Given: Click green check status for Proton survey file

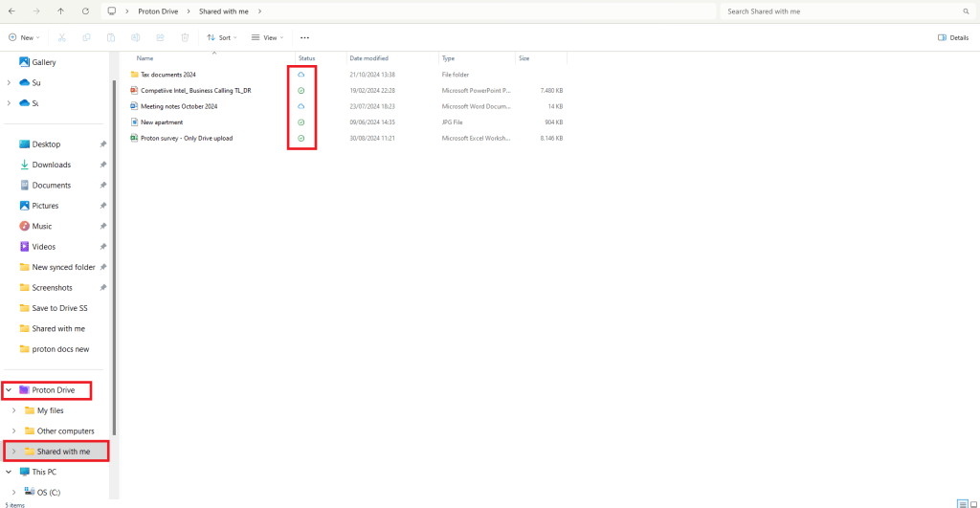Looking at the screenshot, I should coord(301,138).
